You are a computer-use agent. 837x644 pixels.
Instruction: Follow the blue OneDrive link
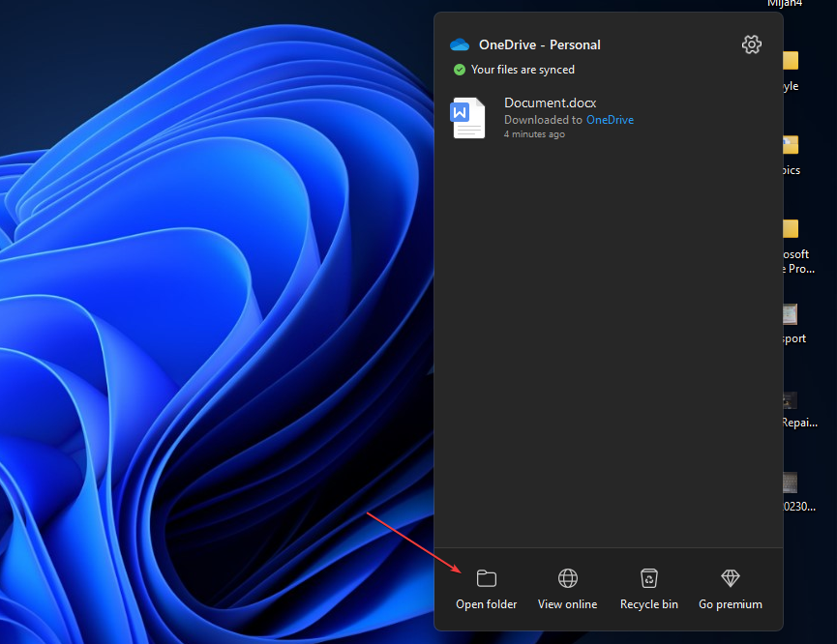[610, 120]
